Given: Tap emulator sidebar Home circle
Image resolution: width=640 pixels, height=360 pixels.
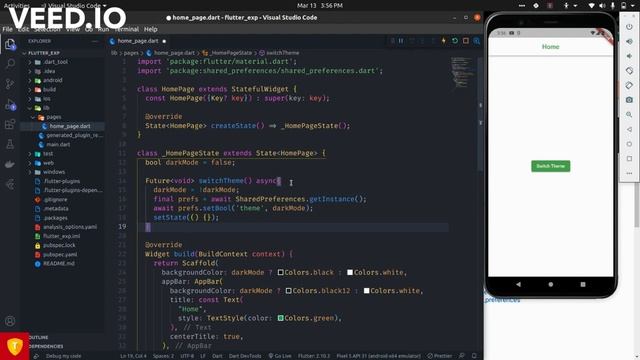Looking at the screenshot, I should click(629, 144).
